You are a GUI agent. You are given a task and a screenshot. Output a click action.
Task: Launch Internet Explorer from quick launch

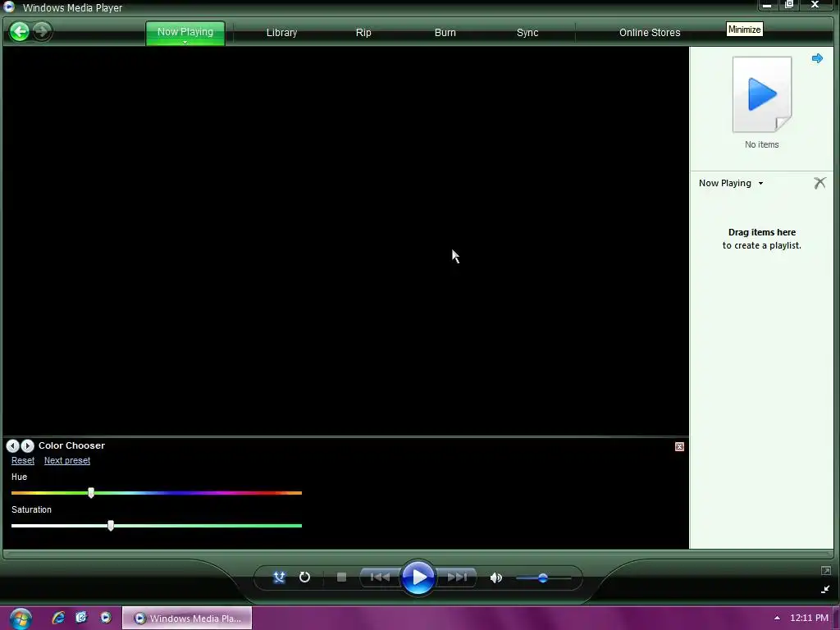click(58, 618)
